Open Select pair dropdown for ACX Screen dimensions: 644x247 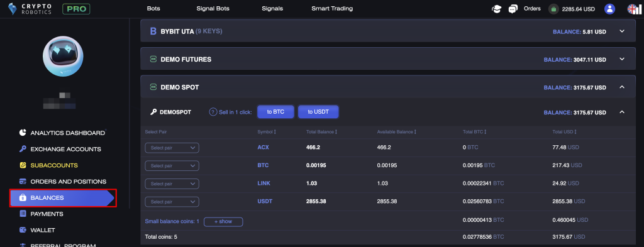172,148
